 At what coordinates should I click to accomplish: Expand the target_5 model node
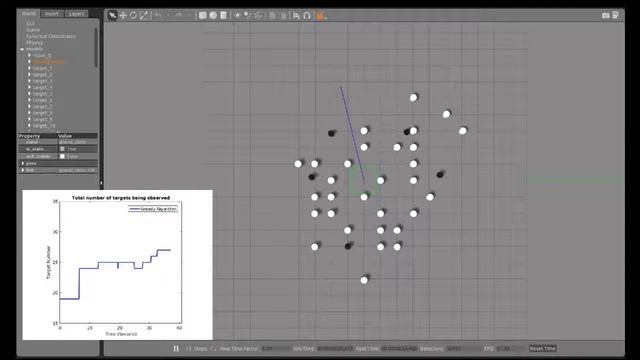(29, 94)
